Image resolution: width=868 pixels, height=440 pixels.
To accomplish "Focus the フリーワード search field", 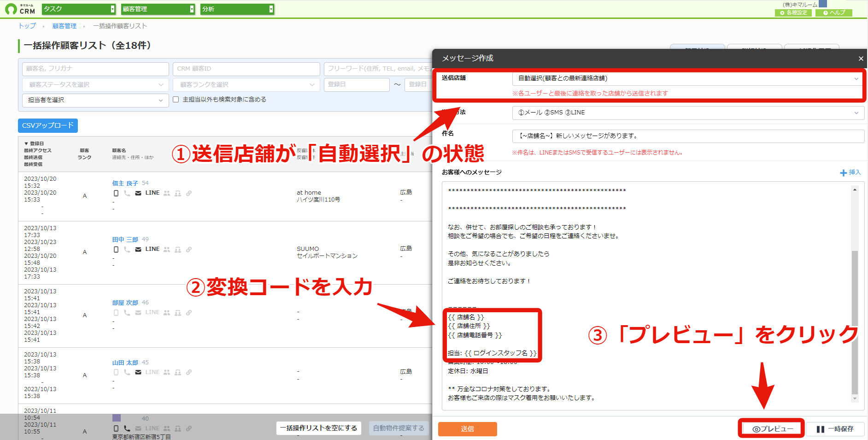I will [x=378, y=69].
